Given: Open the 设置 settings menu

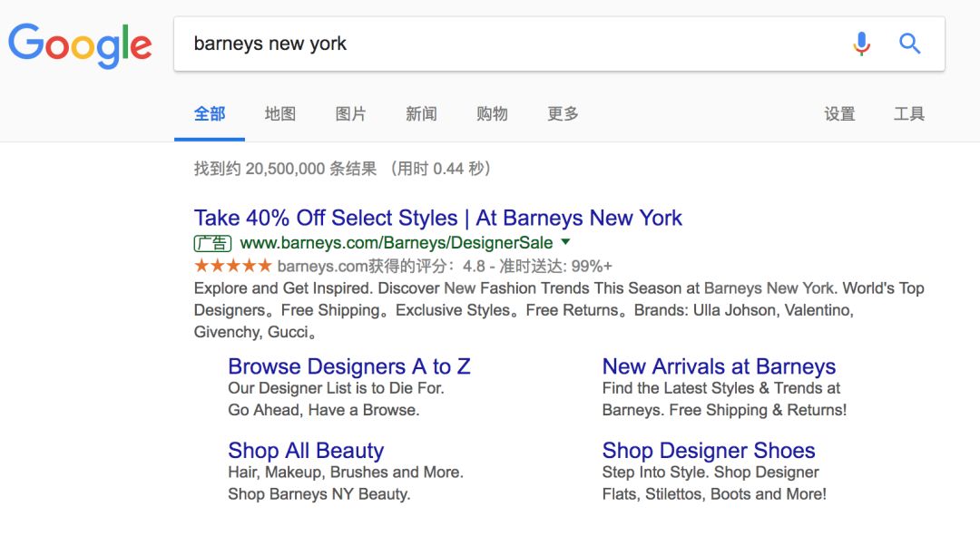Looking at the screenshot, I should tap(839, 114).
